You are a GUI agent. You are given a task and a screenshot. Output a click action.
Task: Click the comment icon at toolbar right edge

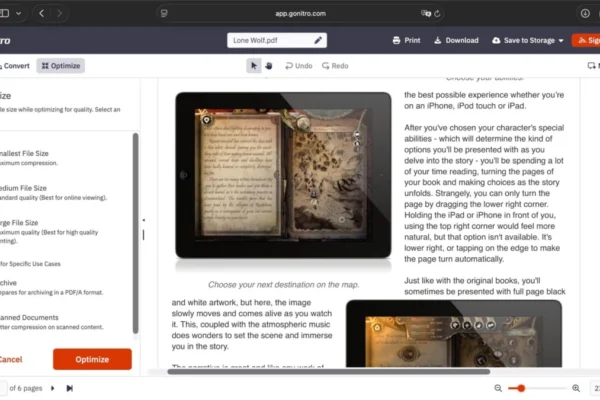point(592,66)
